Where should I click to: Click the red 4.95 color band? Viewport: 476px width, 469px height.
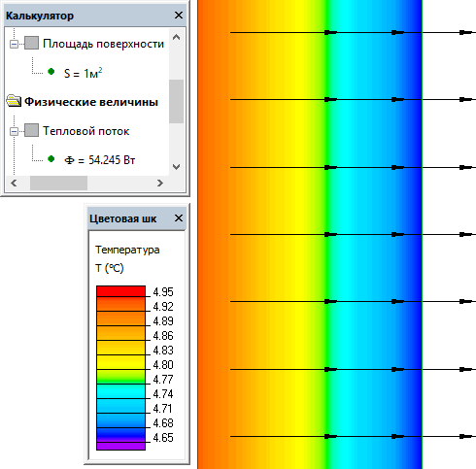pos(120,291)
